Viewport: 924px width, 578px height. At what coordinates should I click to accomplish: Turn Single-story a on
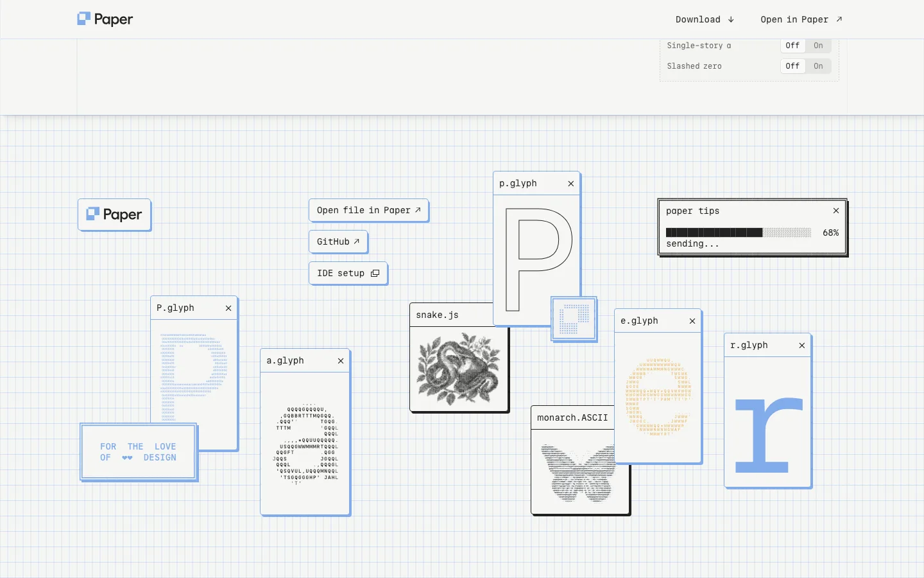[818, 46]
